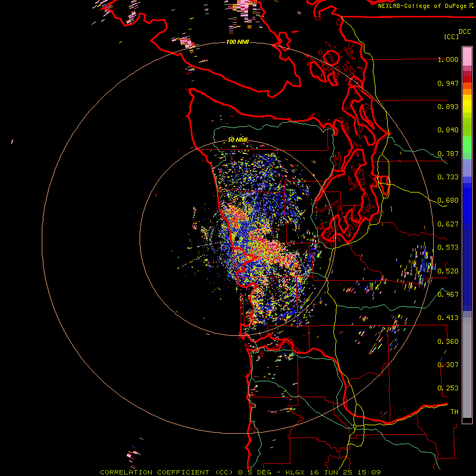Viewport: 476px width, 476px height.
Task: Click the 0.520 legend value
Action: [x=448, y=271]
